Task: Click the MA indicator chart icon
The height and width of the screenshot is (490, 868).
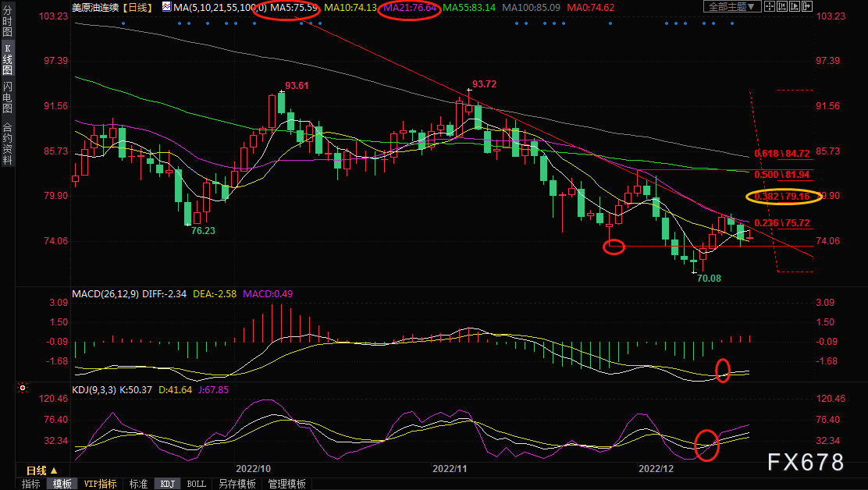Action: 166,7
